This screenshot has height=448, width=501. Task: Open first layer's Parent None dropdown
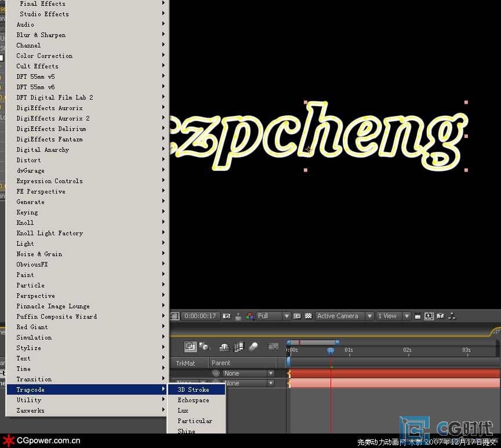[x=248, y=373]
